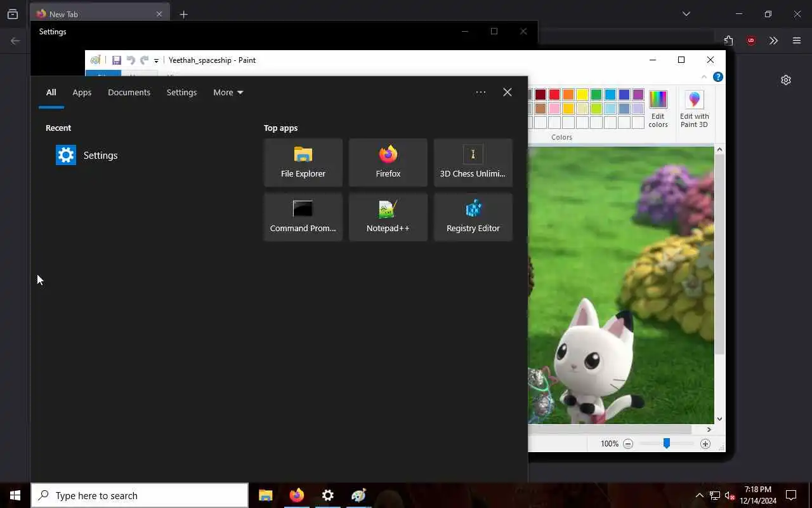Open the 3D Chess Unlimited tile
This screenshot has width=812, height=508.
point(473,163)
